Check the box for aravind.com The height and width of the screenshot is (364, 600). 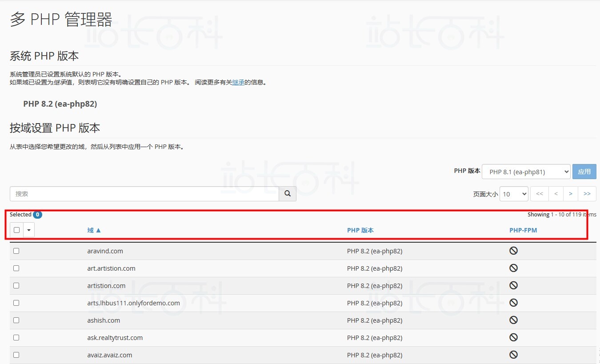point(16,251)
